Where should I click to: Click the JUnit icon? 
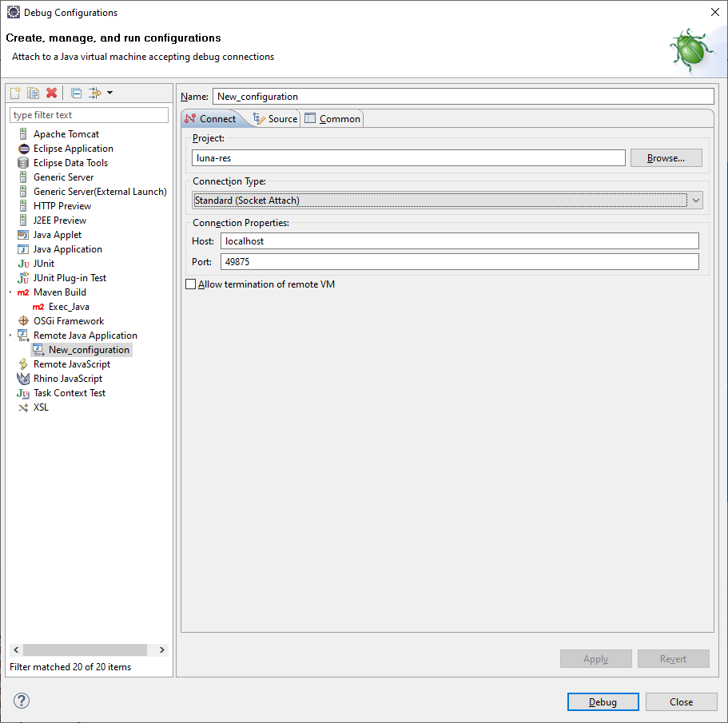click(23, 264)
